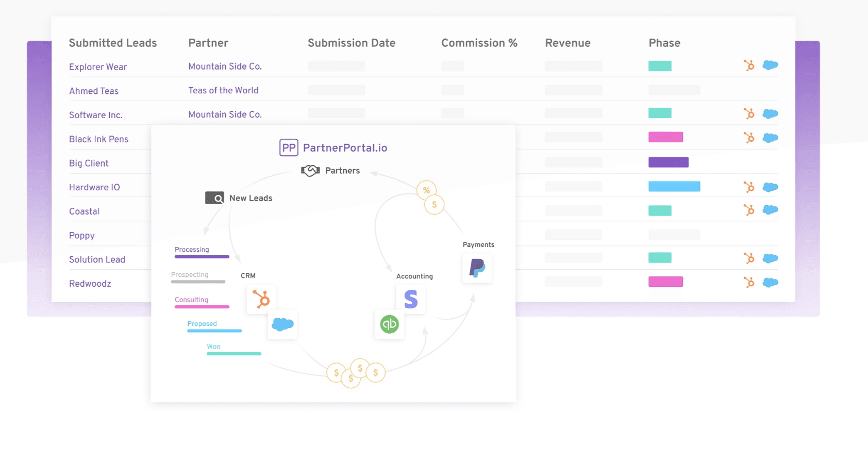This screenshot has height=459, width=868.
Task: Click the Submitted Leads column header
Action: pos(113,43)
